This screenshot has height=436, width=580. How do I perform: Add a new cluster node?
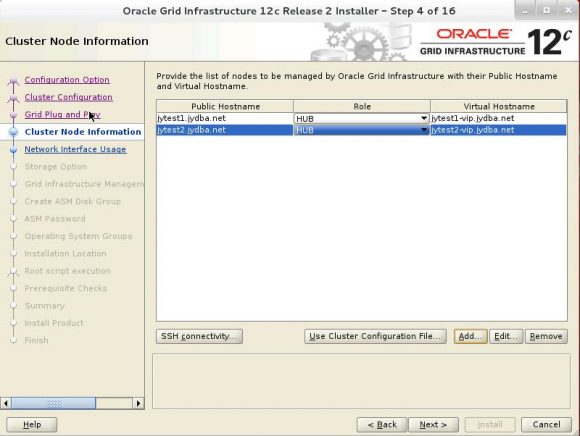[471, 336]
